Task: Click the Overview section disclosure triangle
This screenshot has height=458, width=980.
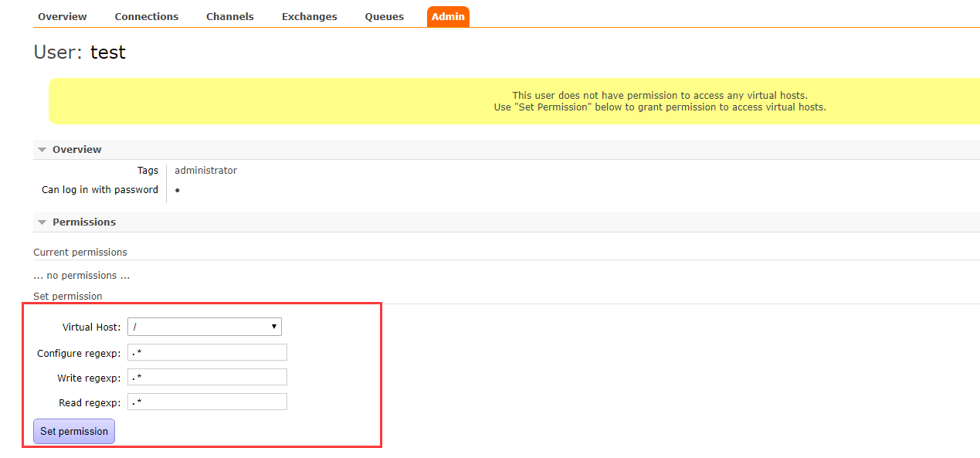Action: click(x=42, y=149)
